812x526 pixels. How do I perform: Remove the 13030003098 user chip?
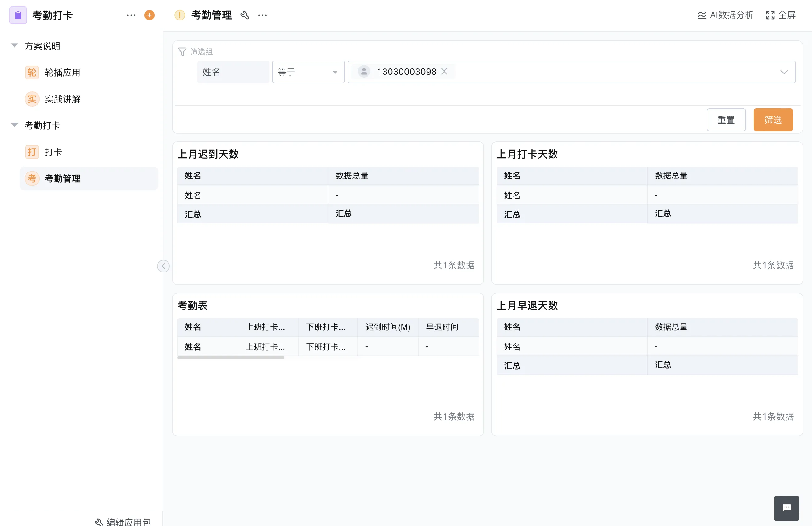(x=444, y=71)
